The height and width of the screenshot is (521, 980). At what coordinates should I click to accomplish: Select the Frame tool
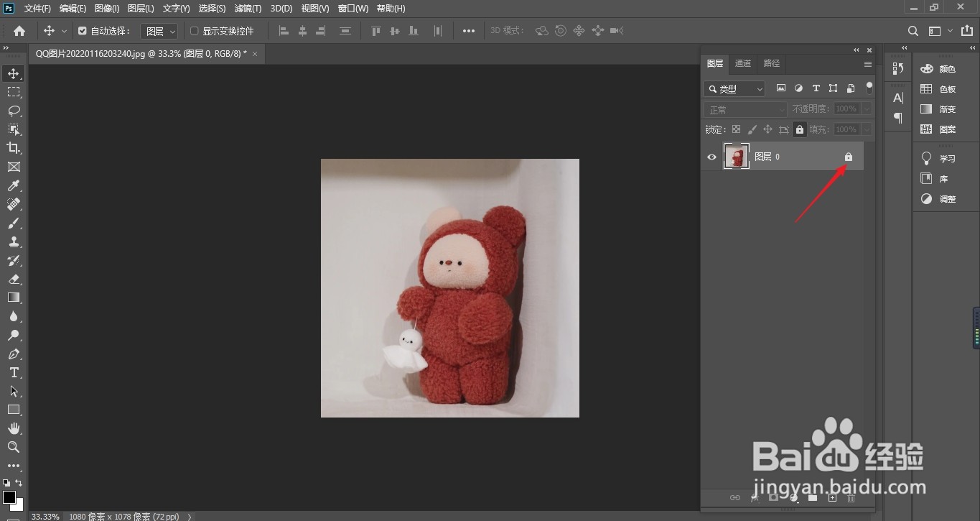click(14, 167)
